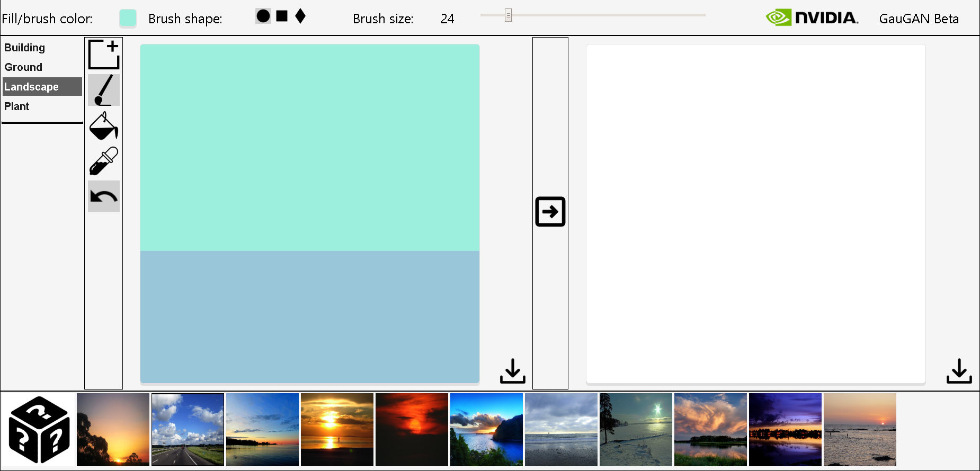Create a new blank canvas
980x471 pixels.
click(x=104, y=55)
